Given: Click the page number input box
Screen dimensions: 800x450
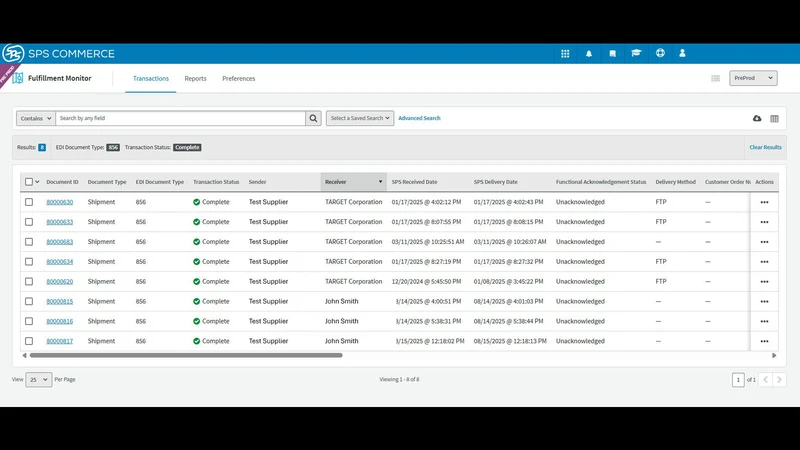Looking at the screenshot, I should [738, 380].
